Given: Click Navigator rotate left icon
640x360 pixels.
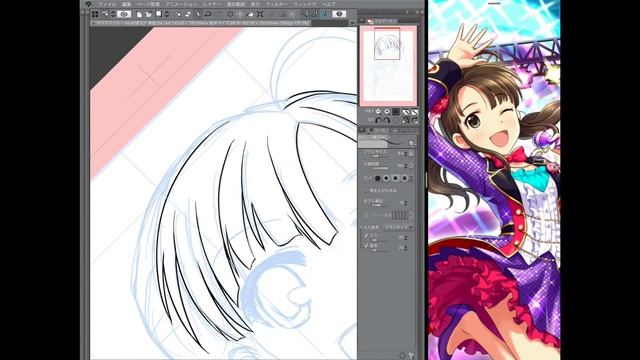Looking at the screenshot, I should pyautogui.click(x=379, y=120).
